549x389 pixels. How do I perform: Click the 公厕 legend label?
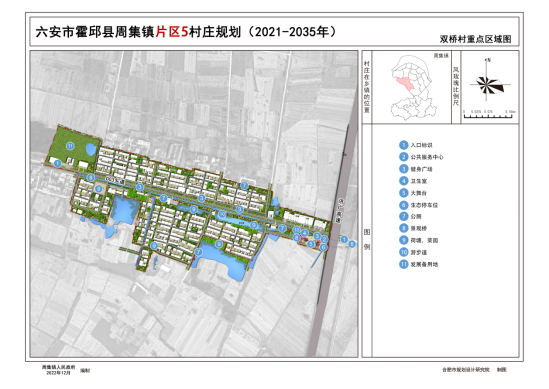[416, 217]
